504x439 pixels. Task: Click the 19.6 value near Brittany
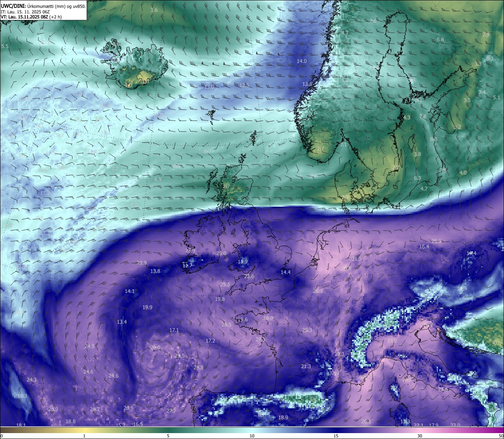click(243, 320)
